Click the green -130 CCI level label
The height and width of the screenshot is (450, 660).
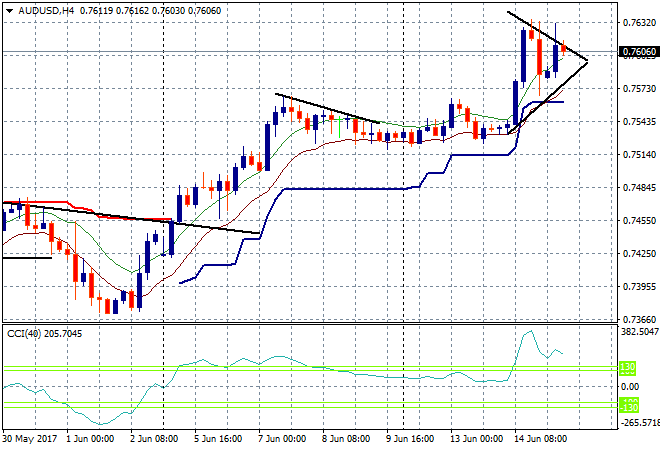(x=629, y=406)
